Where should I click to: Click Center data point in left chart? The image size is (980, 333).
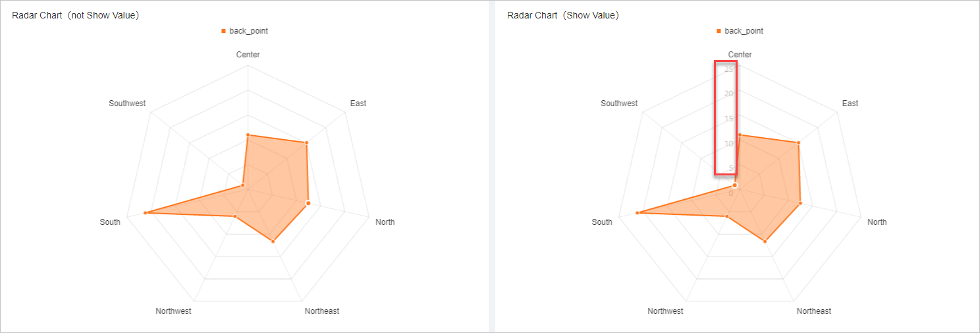click(248, 135)
